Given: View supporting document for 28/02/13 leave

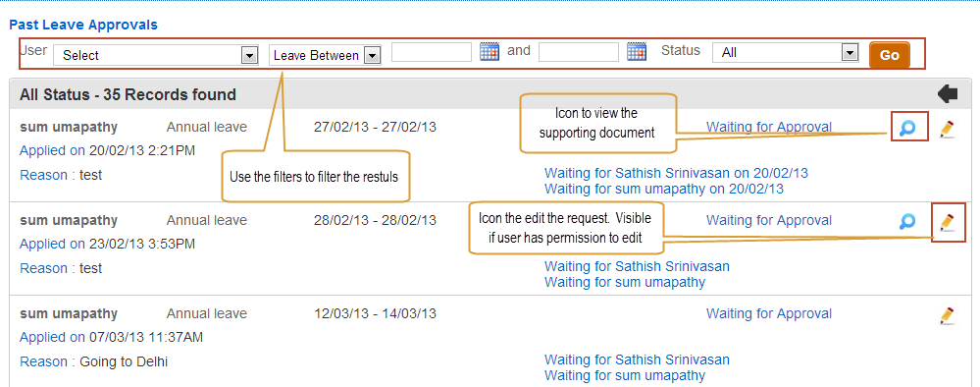Looking at the screenshot, I should [907, 221].
